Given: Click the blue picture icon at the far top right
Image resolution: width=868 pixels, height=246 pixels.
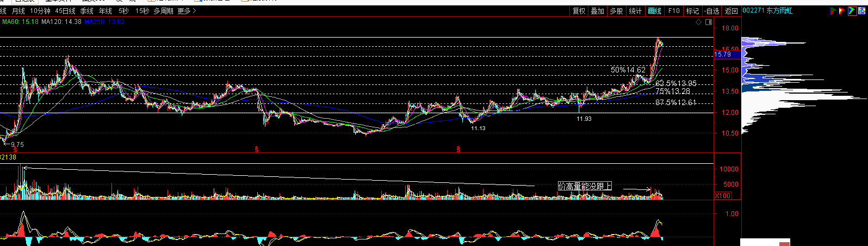Looking at the screenshot, I should (862, 11).
